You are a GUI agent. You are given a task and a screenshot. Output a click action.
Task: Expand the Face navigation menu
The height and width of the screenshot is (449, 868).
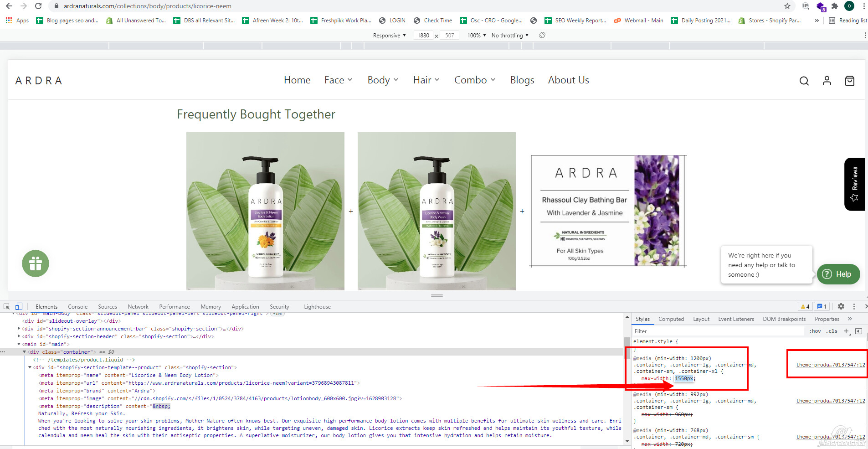point(339,80)
